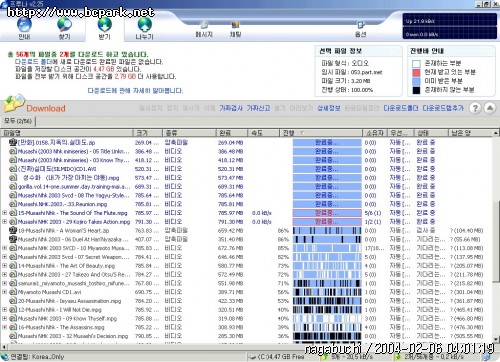Select Musashi NHK 2003 Svcd - 08 The Yagyu-Style
This screenshot has height=362, width=500.
pyautogui.click(x=246, y=195)
